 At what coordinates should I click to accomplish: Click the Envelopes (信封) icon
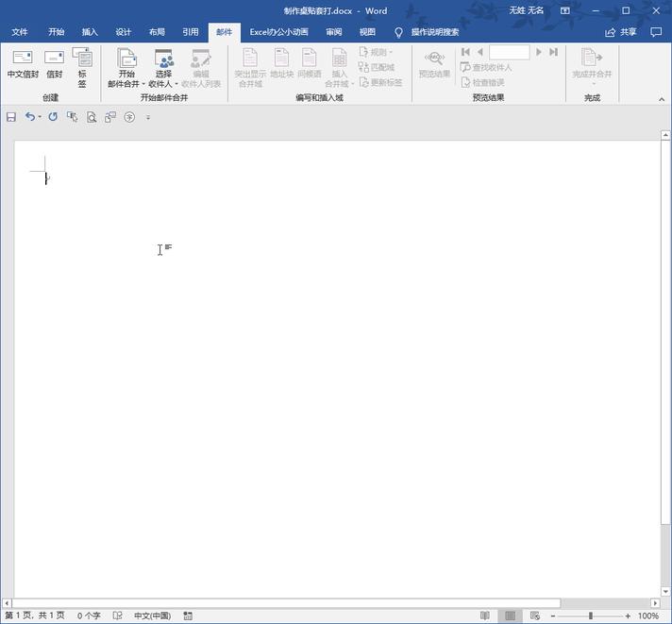click(55, 64)
